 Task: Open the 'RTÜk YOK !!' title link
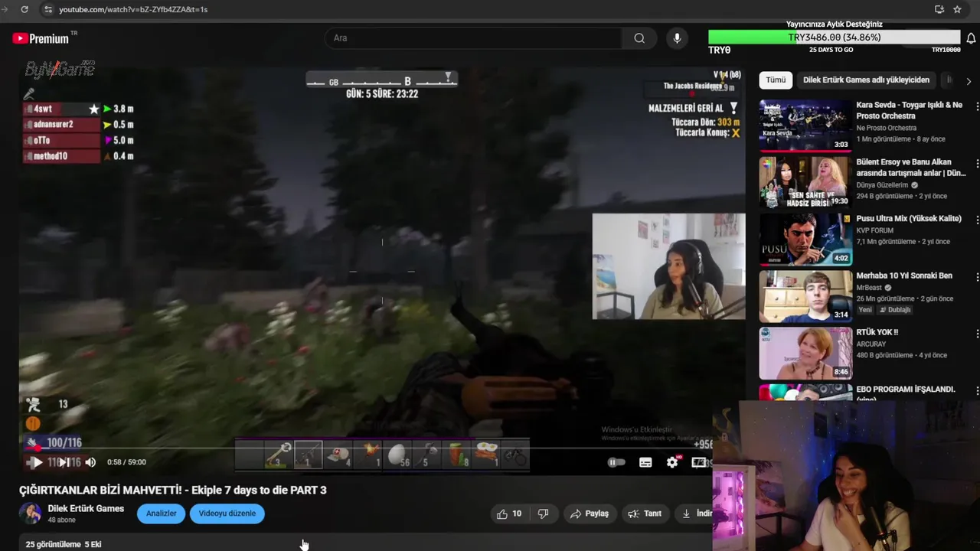pos(877,332)
